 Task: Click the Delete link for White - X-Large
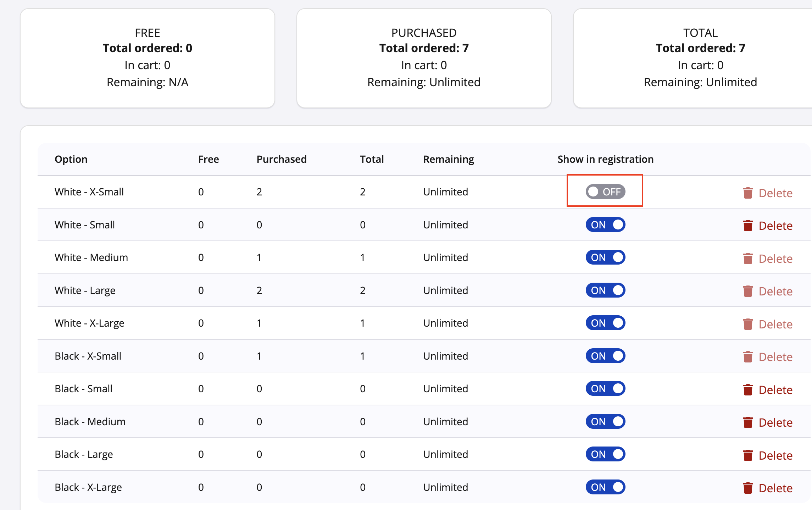[775, 324]
